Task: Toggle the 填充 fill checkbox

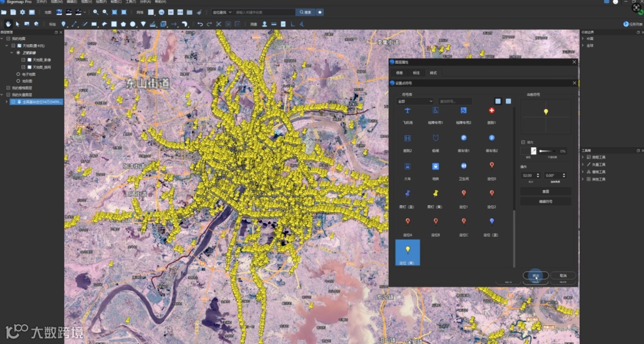Action: (x=523, y=142)
